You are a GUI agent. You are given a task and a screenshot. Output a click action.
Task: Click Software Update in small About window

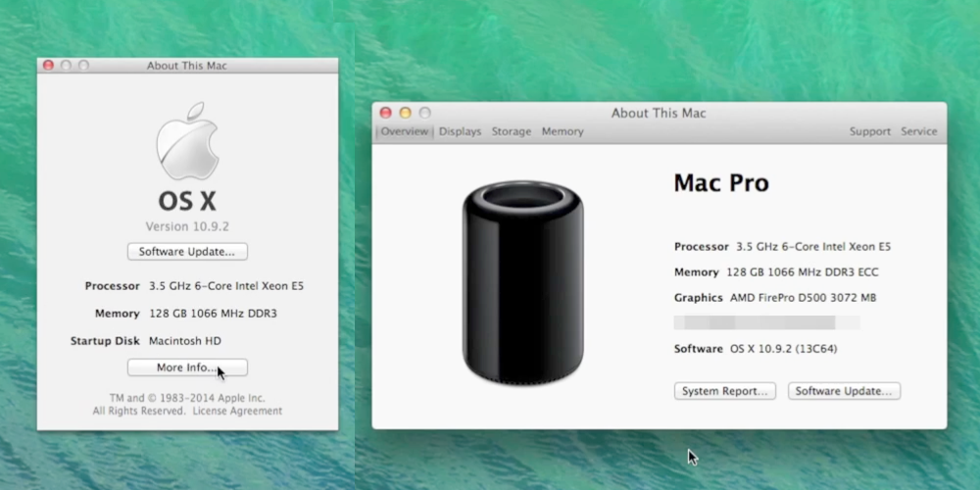coord(187,251)
